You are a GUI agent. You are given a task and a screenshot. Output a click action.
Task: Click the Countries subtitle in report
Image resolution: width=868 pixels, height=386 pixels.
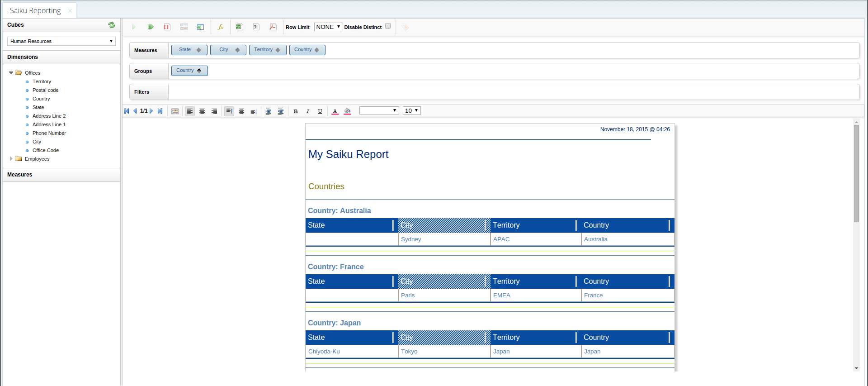(326, 186)
